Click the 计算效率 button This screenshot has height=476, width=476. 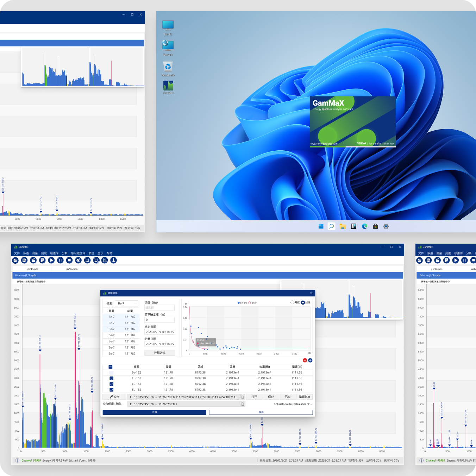(x=159, y=353)
